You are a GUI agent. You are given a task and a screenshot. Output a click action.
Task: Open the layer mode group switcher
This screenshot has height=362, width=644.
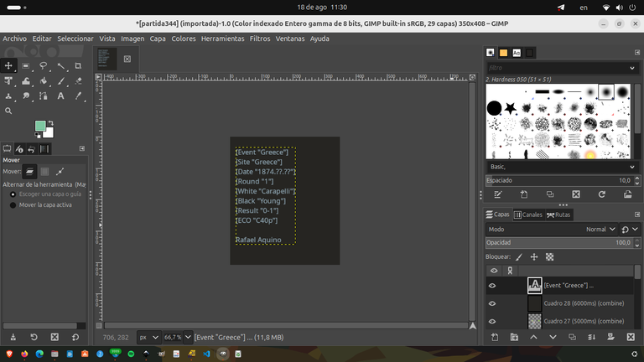point(630,230)
